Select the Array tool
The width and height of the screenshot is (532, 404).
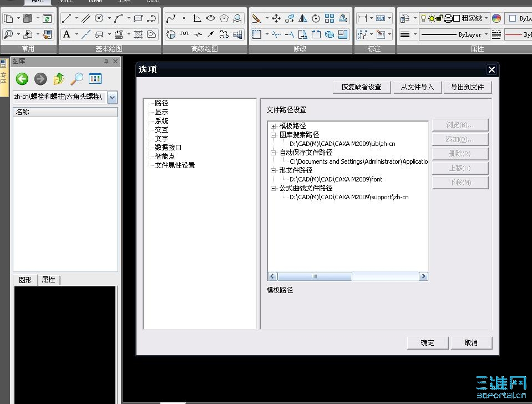click(329, 18)
